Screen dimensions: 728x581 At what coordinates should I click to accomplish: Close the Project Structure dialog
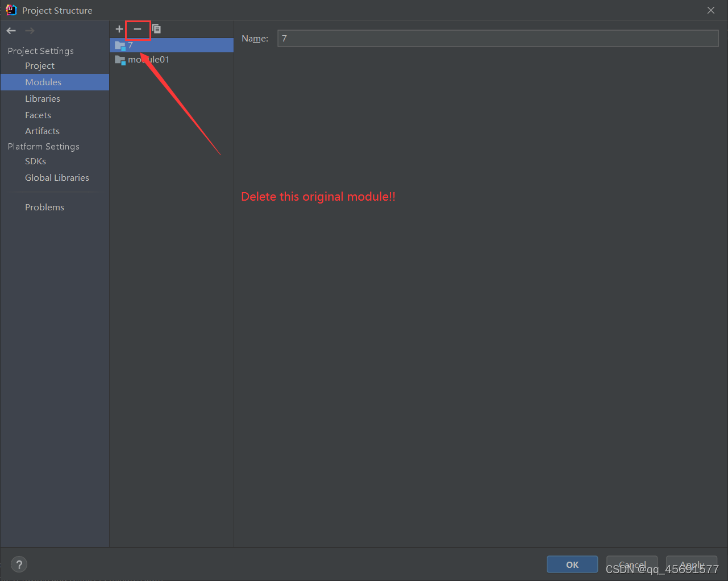(x=711, y=10)
